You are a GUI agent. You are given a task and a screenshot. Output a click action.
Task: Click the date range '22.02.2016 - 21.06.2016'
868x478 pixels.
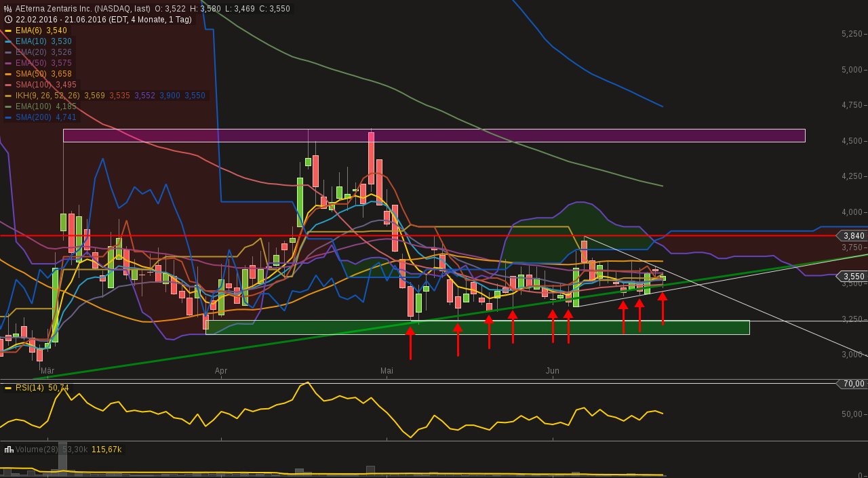pyautogui.click(x=62, y=20)
